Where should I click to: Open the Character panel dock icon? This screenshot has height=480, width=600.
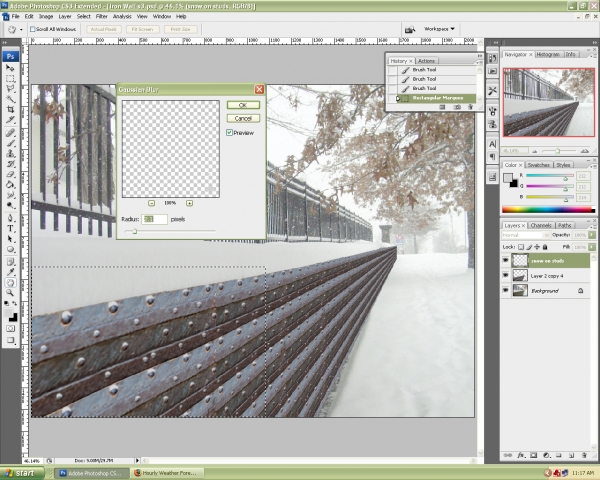click(x=492, y=144)
